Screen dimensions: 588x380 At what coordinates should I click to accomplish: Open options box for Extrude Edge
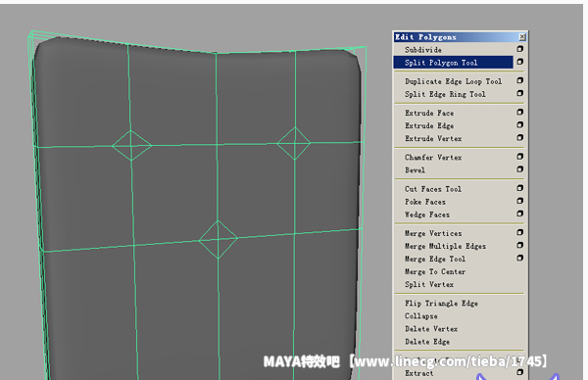[x=519, y=124]
